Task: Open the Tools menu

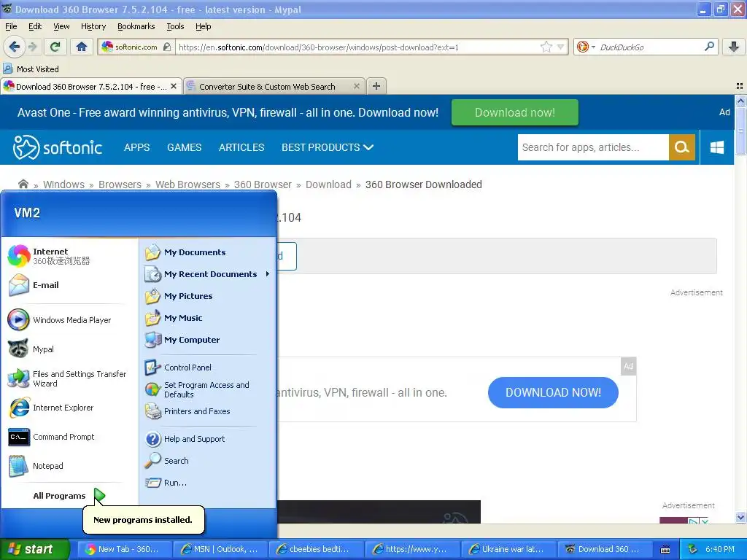Action: coord(175,26)
